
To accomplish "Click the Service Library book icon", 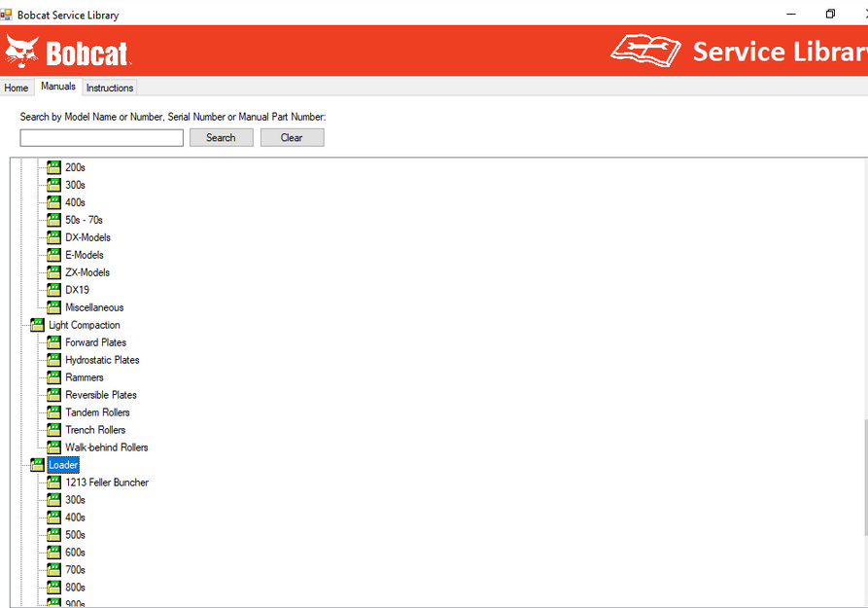I will coord(645,51).
